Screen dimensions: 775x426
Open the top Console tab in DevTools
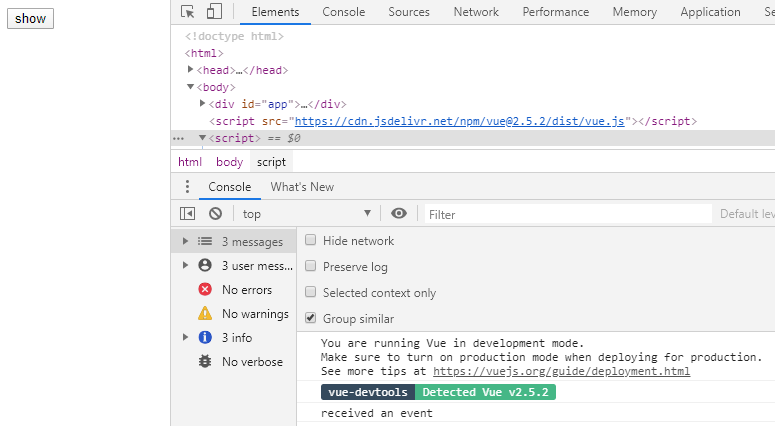[x=344, y=12]
